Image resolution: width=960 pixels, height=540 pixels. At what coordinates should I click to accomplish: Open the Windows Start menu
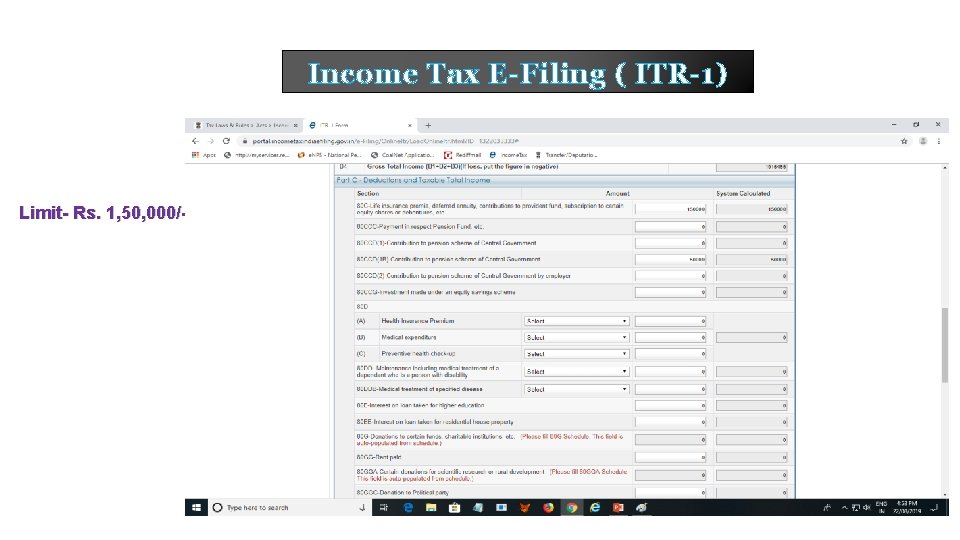pos(197,508)
